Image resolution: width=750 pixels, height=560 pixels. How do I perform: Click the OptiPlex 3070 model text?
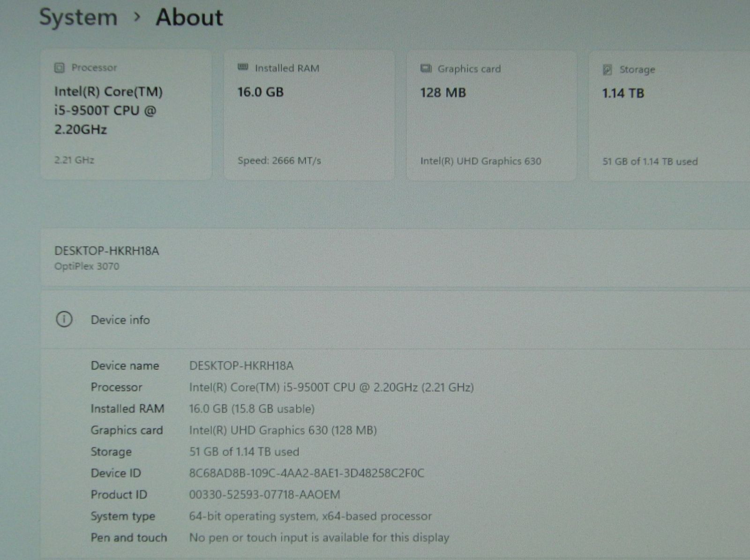click(87, 266)
